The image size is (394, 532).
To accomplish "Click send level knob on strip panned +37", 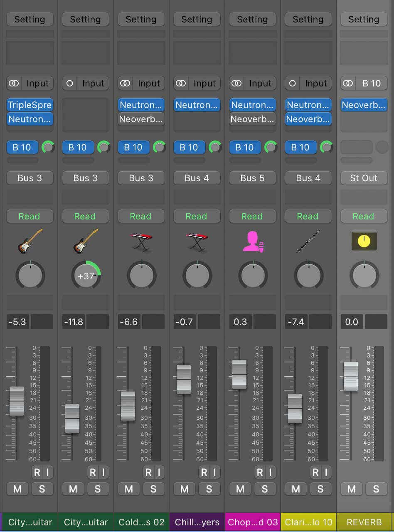I will 103,147.
